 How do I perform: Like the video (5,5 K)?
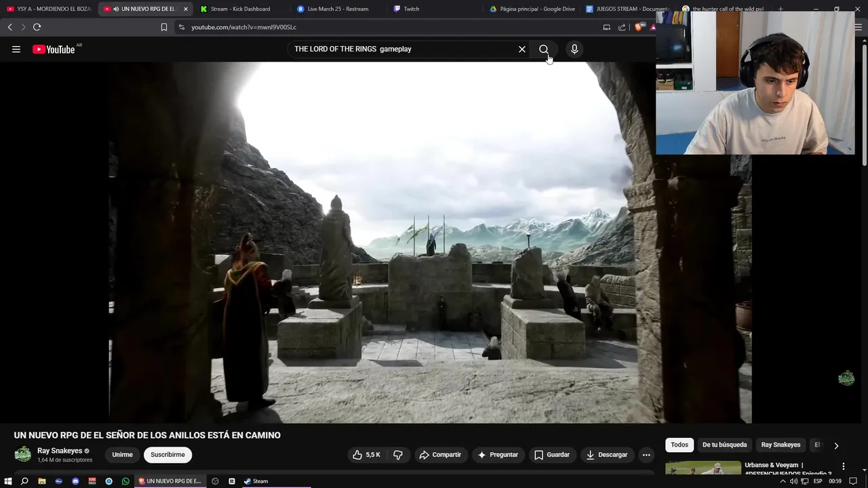pos(367,455)
